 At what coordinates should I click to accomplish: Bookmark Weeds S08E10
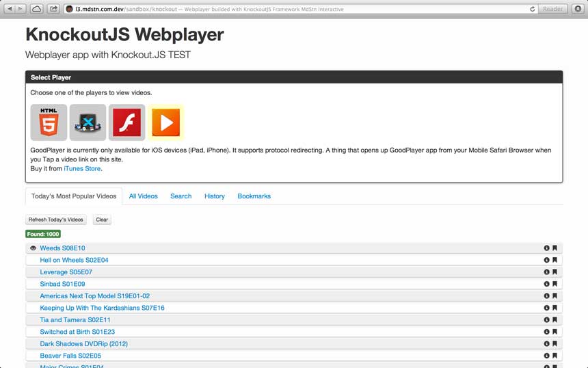pos(554,248)
